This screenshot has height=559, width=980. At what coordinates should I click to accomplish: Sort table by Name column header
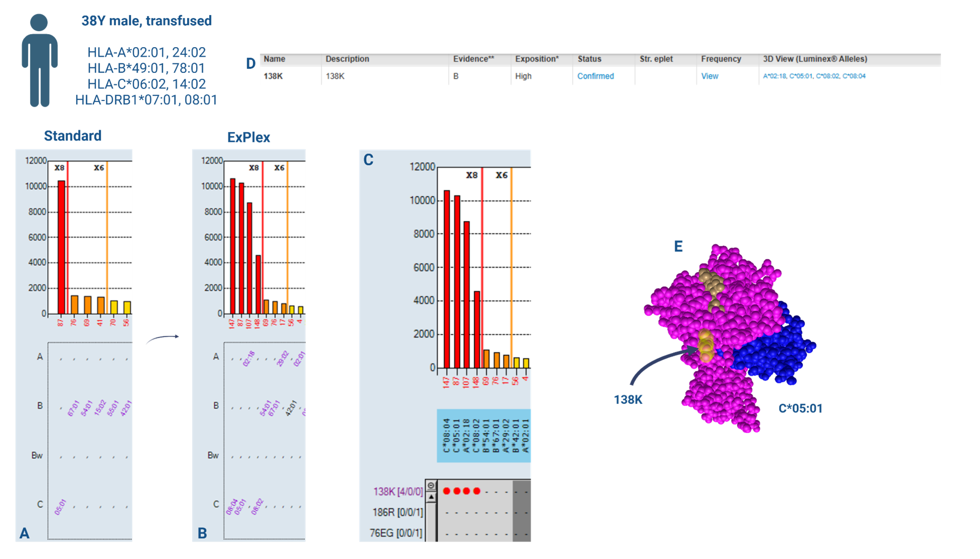click(274, 59)
